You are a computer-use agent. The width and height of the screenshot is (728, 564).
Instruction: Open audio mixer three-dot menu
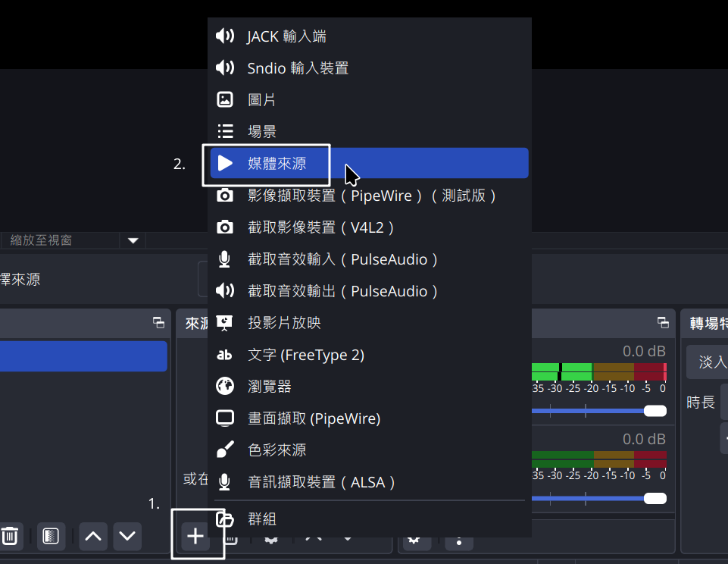click(459, 541)
